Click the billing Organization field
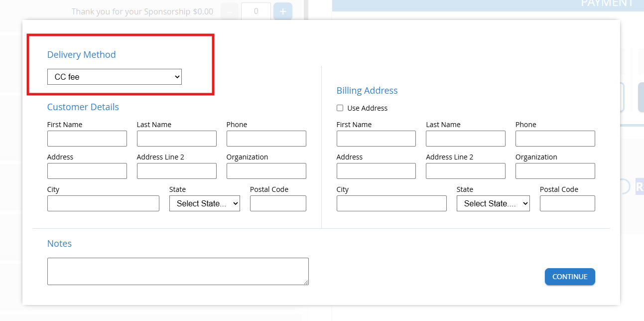This screenshot has width=644, height=321. (555, 171)
